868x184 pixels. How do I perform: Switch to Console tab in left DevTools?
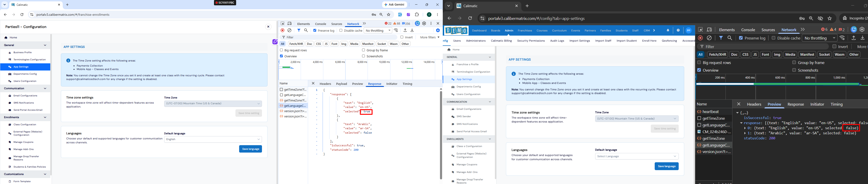pos(321,24)
